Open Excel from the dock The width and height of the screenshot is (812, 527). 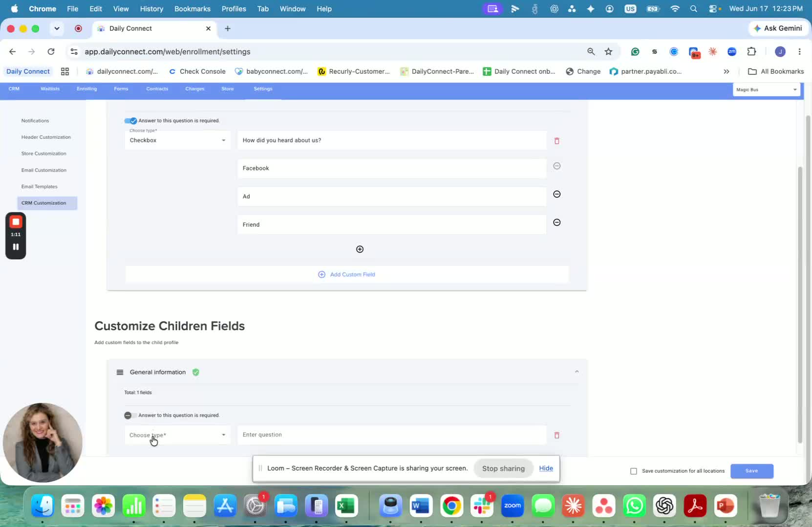point(347,505)
